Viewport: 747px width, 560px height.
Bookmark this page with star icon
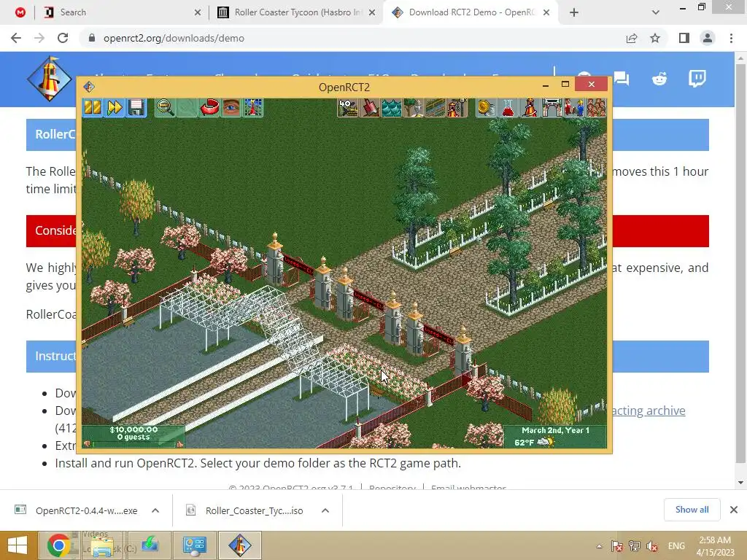655,38
